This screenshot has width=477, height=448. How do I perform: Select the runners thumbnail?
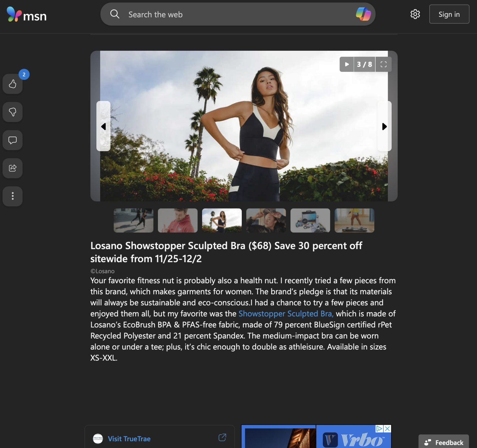pos(134,220)
